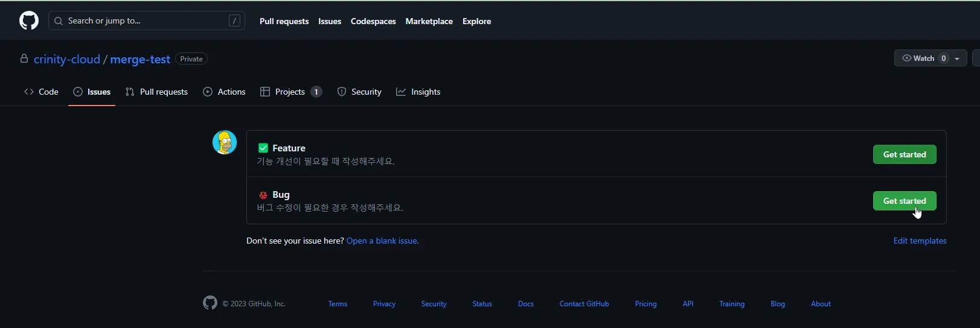Open the Blog footer link
This screenshot has height=328, width=980.
(x=778, y=304)
